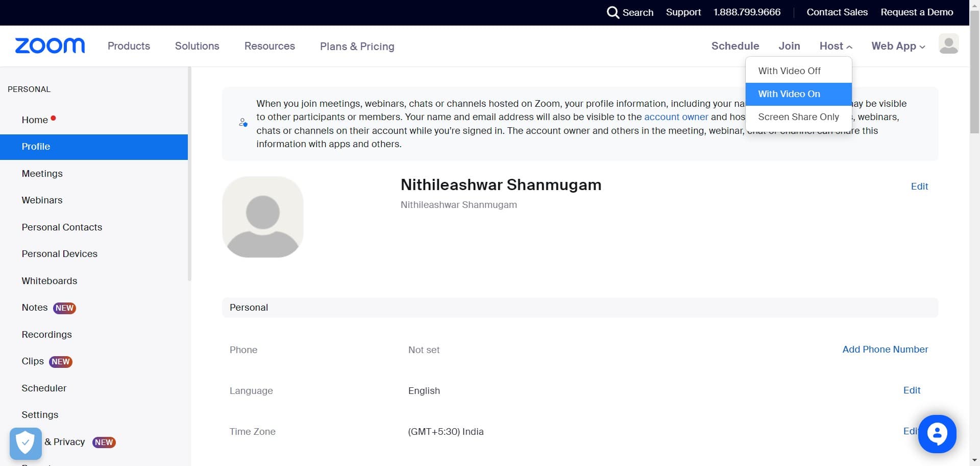Follow the account owner link

click(676, 117)
